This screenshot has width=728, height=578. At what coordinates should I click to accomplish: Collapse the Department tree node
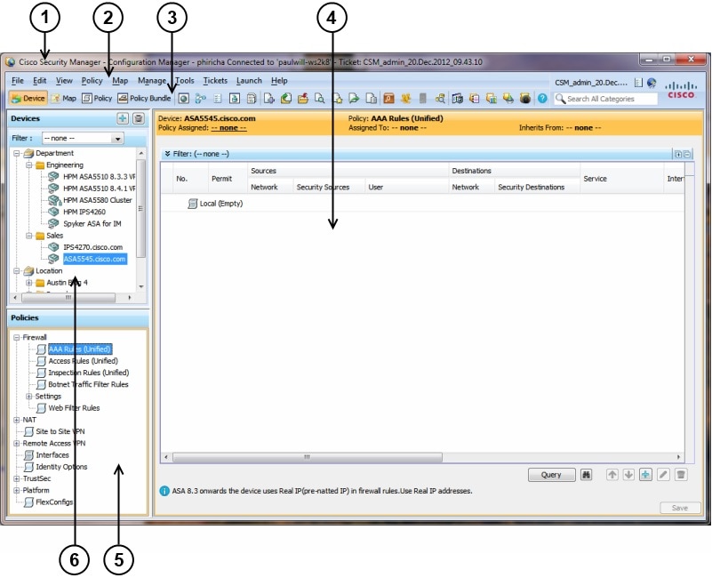(17, 153)
